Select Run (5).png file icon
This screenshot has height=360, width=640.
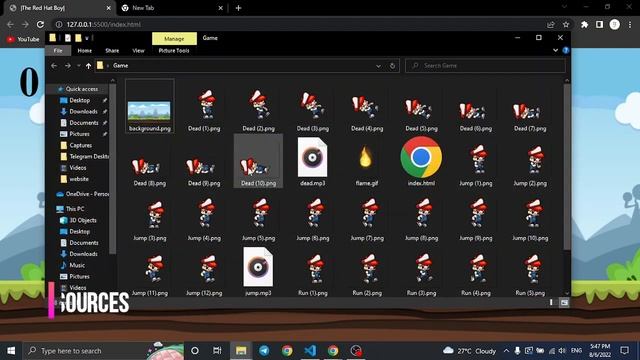click(530, 269)
